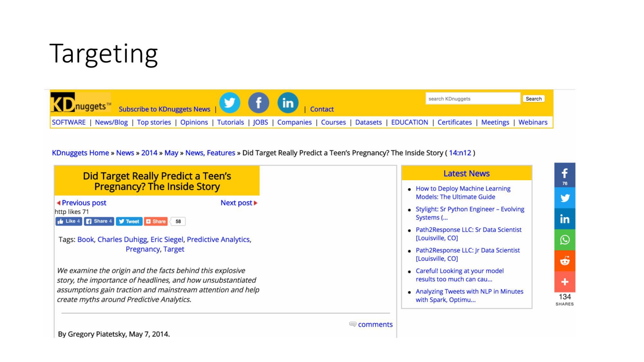Click the Tweet button under the title
The height and width of the screenshot is (362, 644).
(129, 221)
